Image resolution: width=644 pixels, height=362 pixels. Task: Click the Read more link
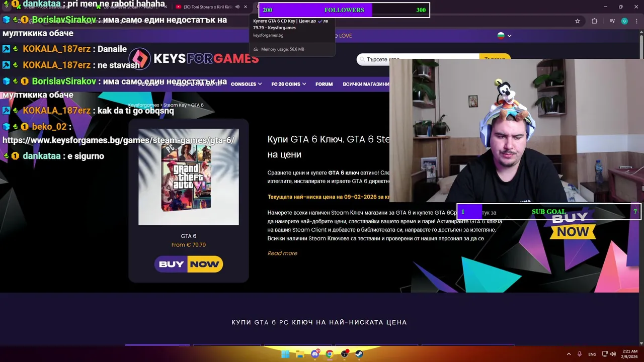point(282,253)
